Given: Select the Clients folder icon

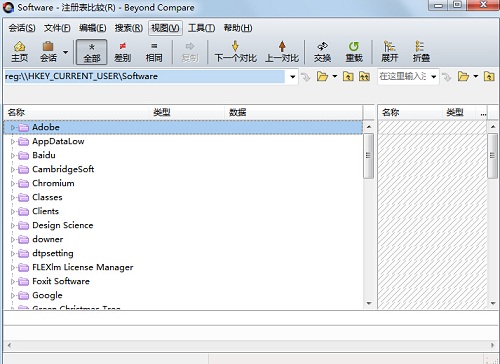Looking at the screenshot, I should click(x=23, y=211).
